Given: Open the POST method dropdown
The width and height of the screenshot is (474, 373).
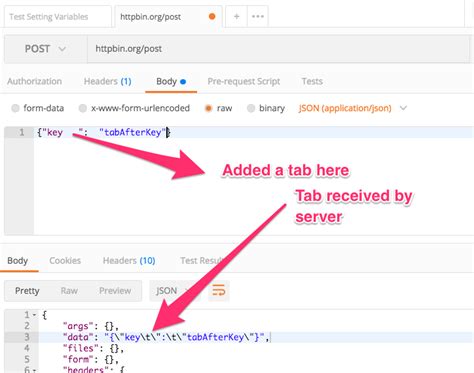Looking at the screenshot, I should pos(45,49).
